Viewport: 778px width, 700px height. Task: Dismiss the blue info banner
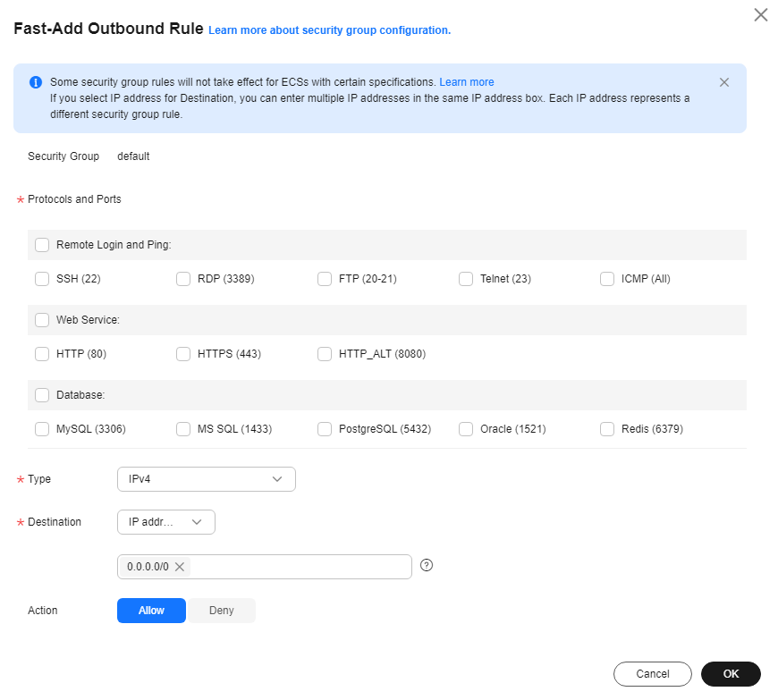pos(724,82)
